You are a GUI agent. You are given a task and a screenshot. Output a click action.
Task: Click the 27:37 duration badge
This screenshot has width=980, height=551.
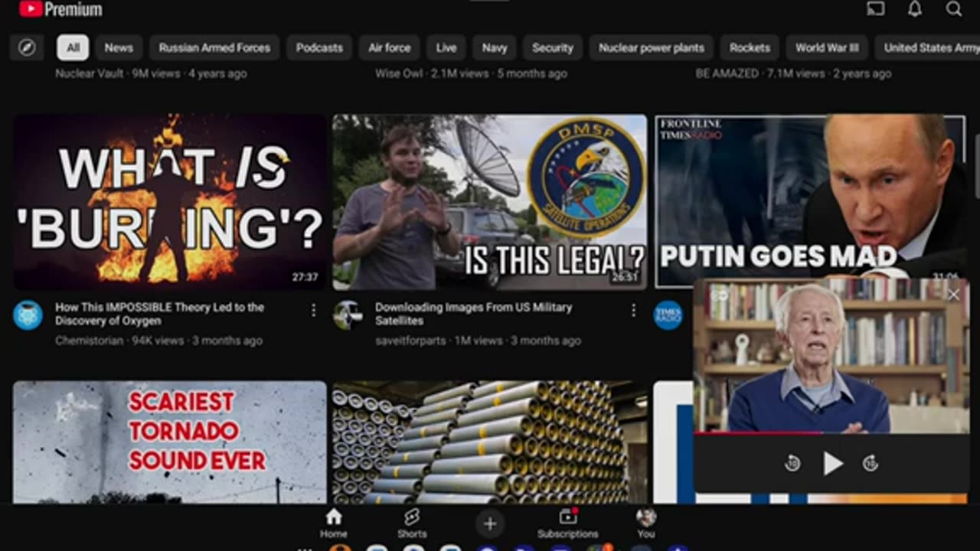click(305, 277)
